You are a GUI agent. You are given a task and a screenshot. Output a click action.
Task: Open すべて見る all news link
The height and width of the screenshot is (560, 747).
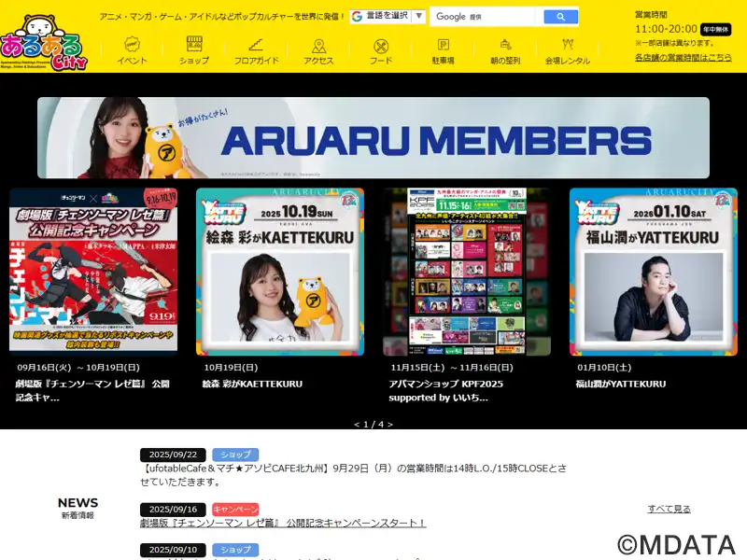pyautogui.click(x=669, y=509)
